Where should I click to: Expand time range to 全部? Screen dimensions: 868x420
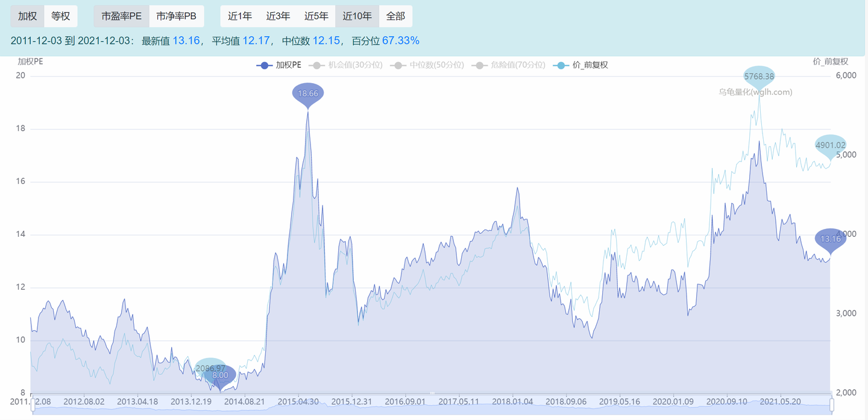(x=395, y=16)
